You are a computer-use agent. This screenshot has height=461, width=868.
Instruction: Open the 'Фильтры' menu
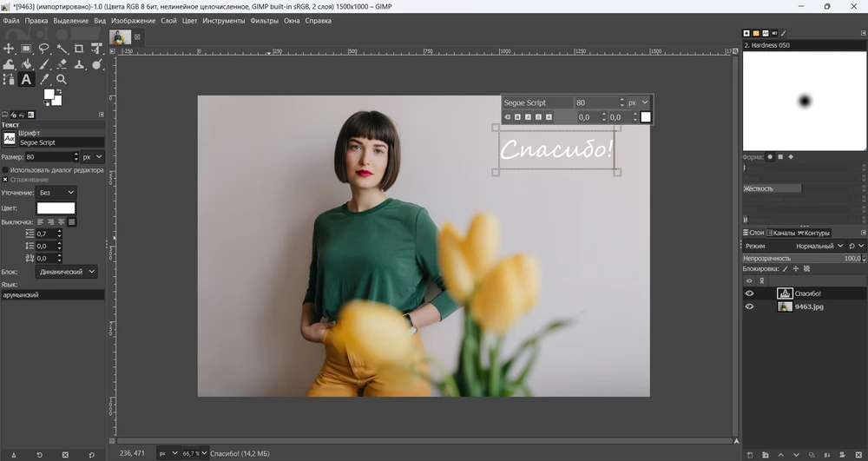coord(264,20)
